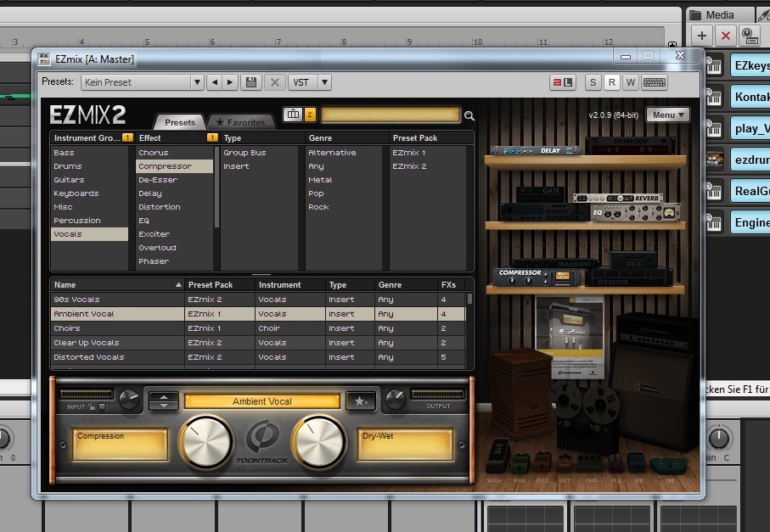Open the EZmix Menu dropdown
This screenshot has height=532, width=770.
[668, 115]
